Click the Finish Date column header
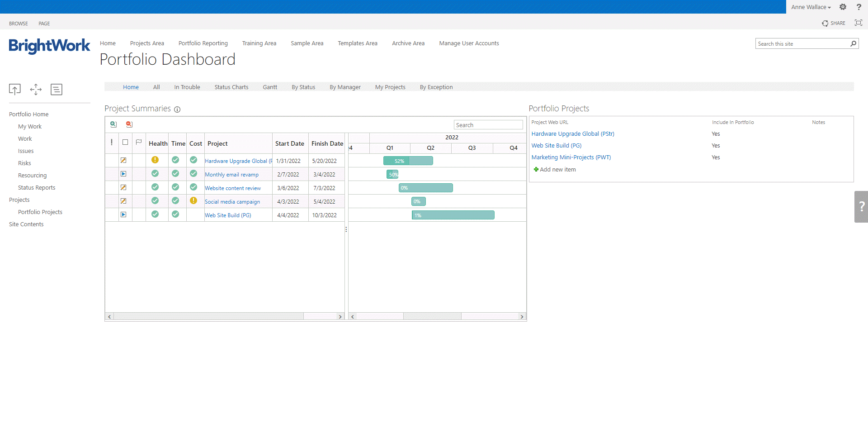This screenshot has width=868, height=424. pos(327,143)
